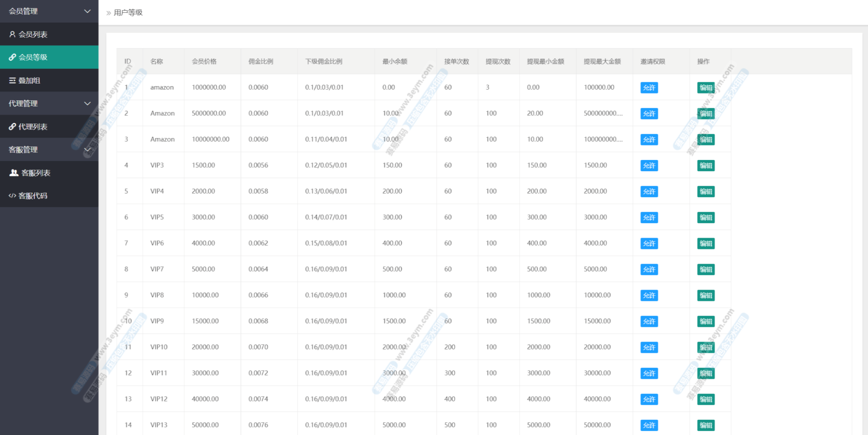Screen dimensions: 868x435
Task: Click 编辑 button for VIP8 row
Action: (706, 295)
